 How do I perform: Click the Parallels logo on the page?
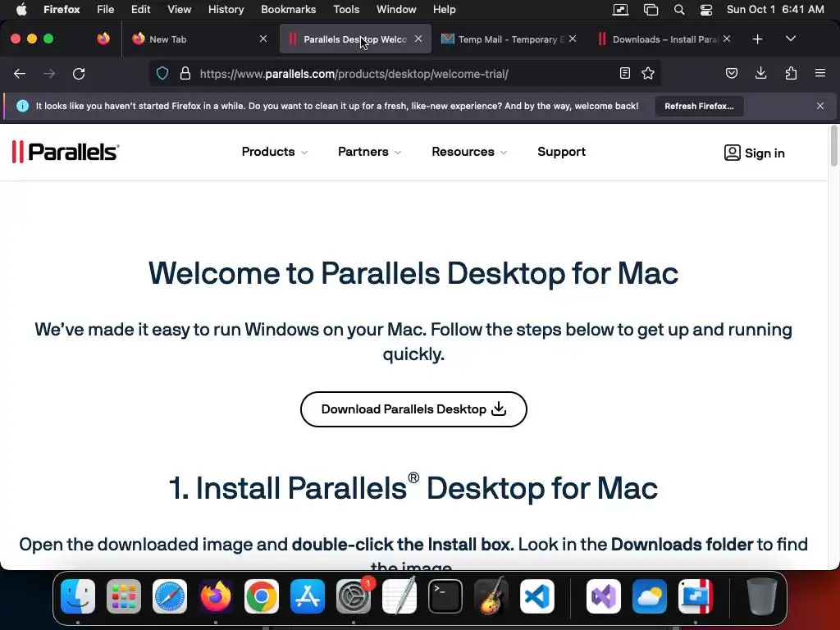click(66, 152)
